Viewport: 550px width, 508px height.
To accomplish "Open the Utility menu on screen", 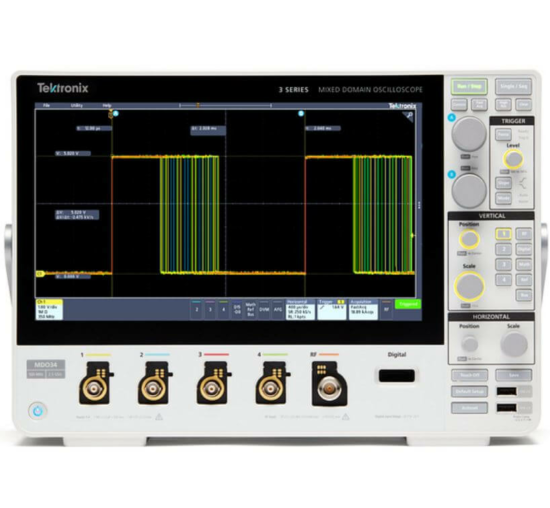I will [x=76, y=105].
